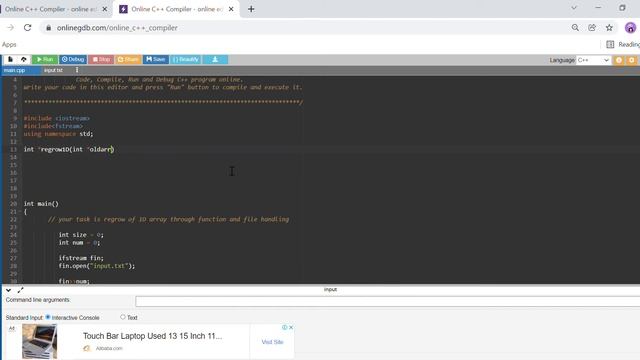Click the orange Share button
Viewport: 640px width, 360px height.
(128, 60)
